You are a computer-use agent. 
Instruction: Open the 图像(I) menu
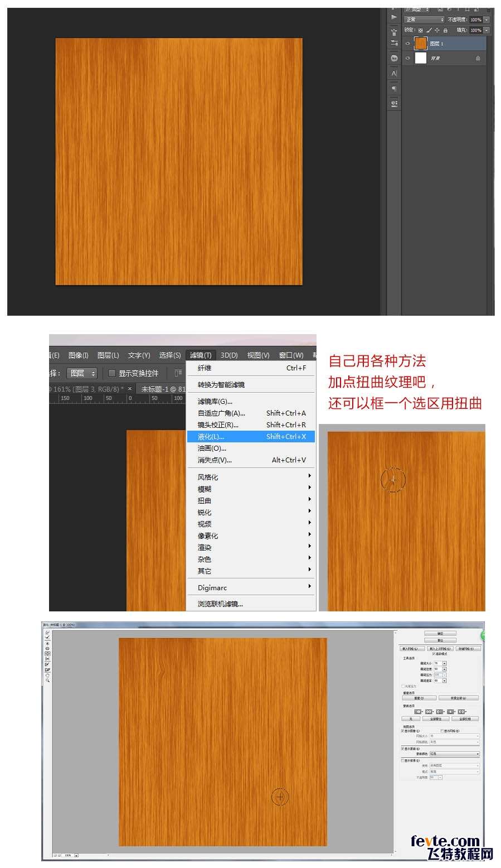[x=79, y=355]
